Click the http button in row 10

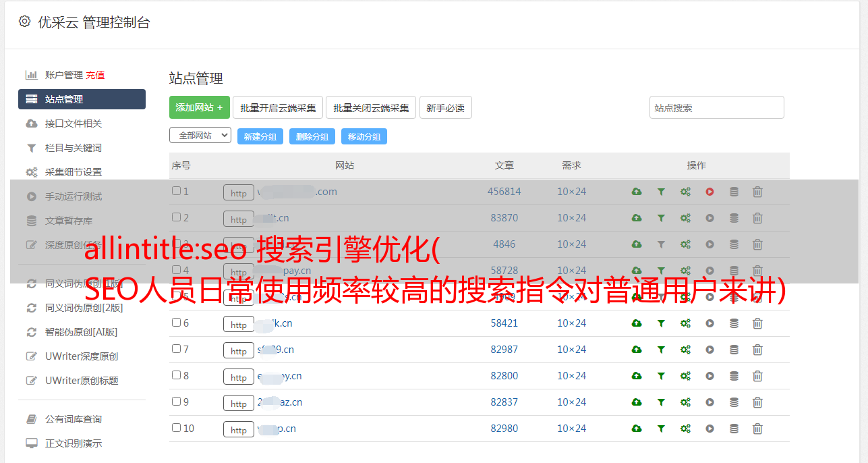239,429
